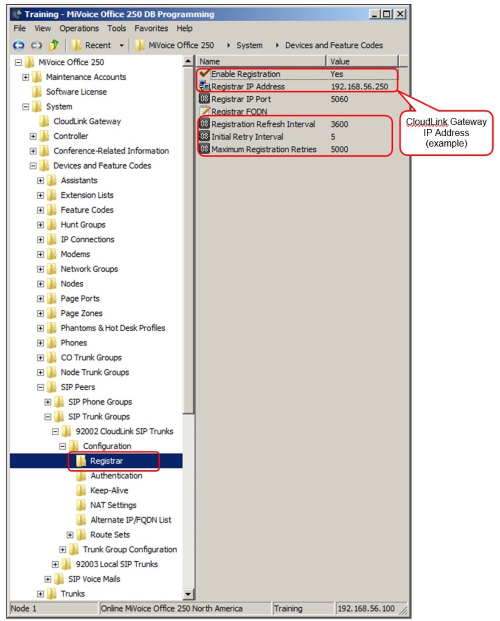This screenshot has width=500, height=621.
Task: Click the Registrar IP Port numeric icon
Action: click(204, 98)
